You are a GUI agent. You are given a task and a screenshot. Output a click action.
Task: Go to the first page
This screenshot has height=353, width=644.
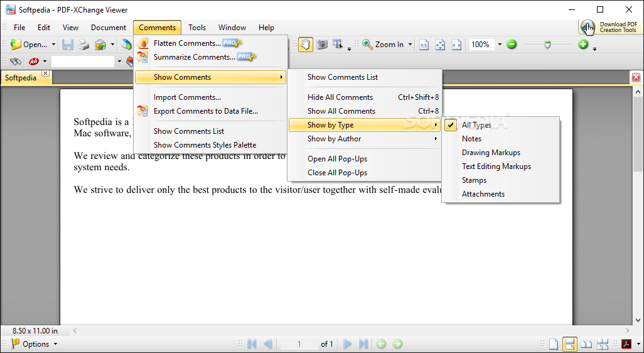252,344
